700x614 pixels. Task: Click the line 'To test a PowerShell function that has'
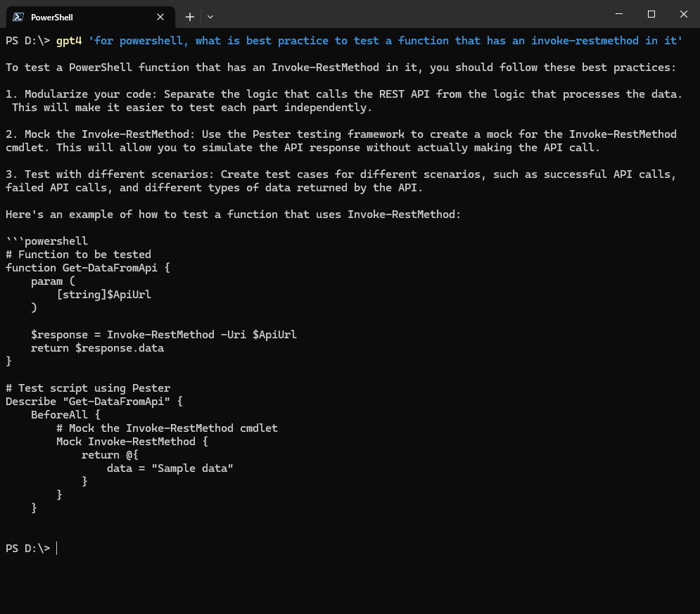[341, 68]
